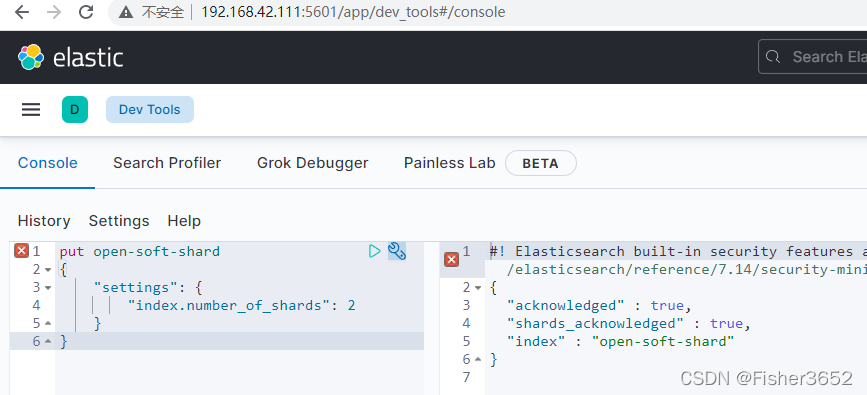Switch to the Search Profiler tab
This screenshot has height=395, width=867.
[167, 163]
